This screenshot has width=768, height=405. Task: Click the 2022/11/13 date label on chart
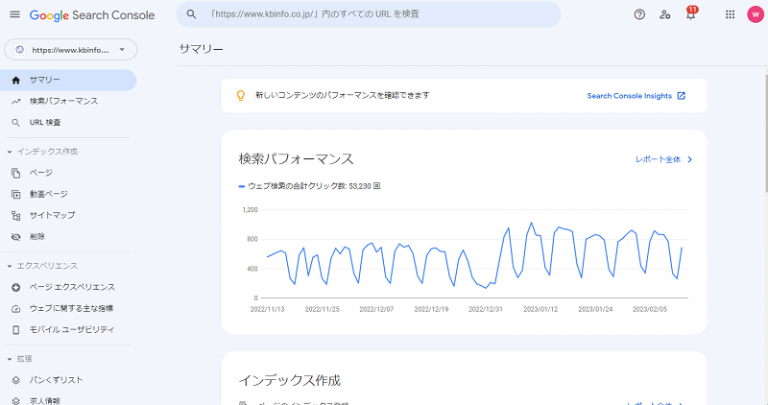(x=267, y=310)
